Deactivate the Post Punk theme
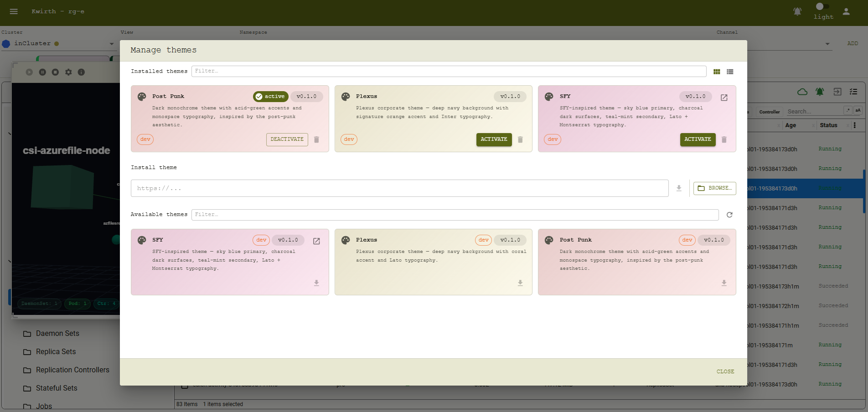 click(x=287, y=139)
